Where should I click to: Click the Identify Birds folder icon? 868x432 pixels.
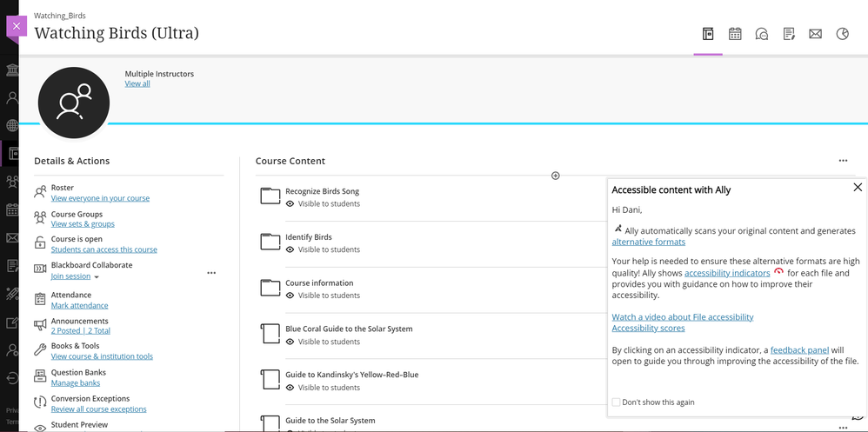270,242
